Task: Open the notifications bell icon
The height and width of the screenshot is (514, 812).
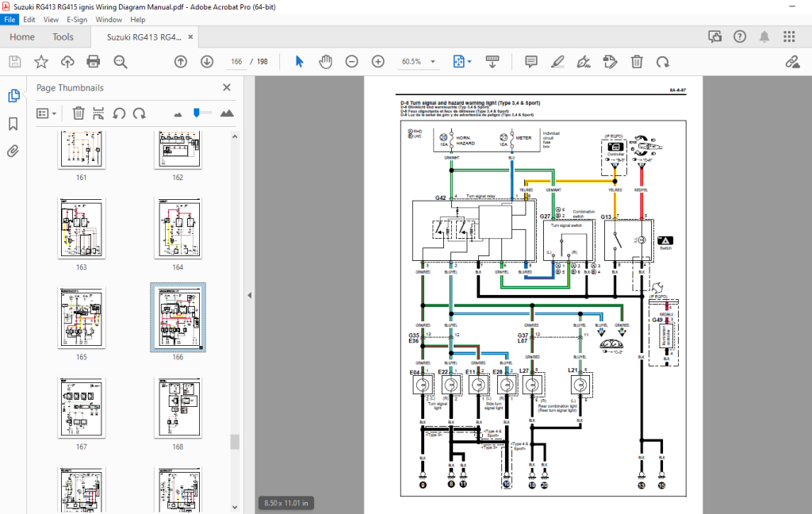Action: [x=764, y=36]
